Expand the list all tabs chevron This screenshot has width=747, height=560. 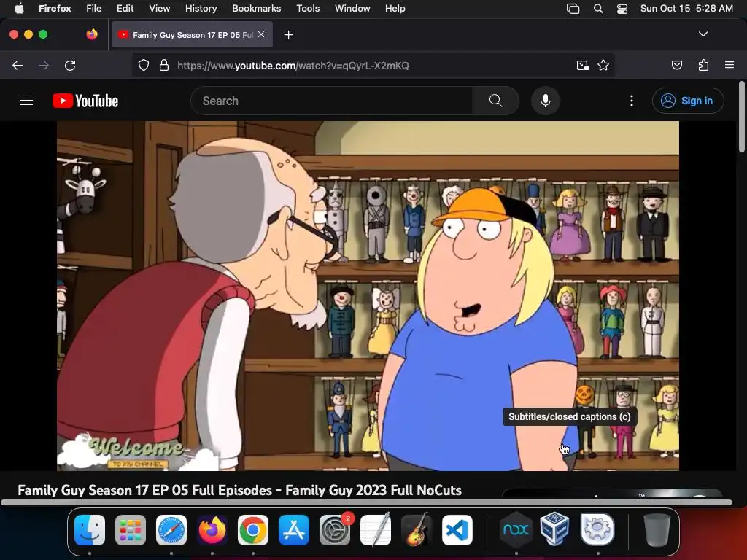coord(703,34)
